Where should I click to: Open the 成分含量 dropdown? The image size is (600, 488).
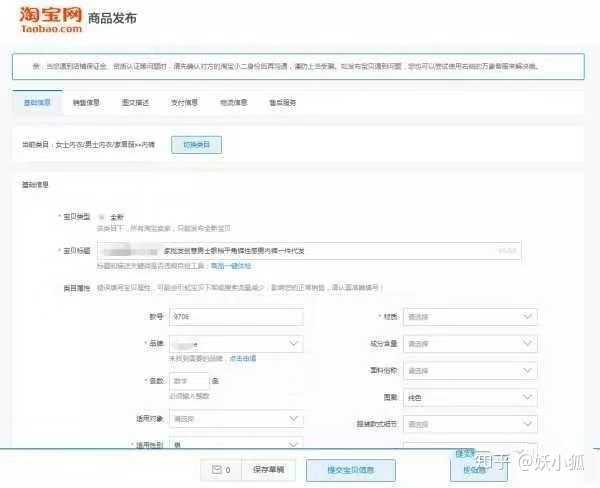pyautogui.click(x=469, y=344)
